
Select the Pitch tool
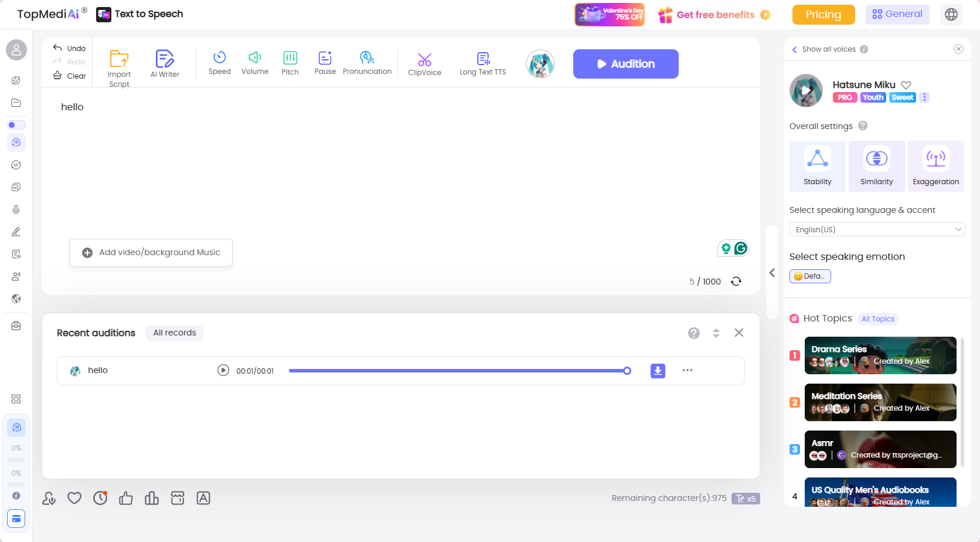(x=290, y=63)
